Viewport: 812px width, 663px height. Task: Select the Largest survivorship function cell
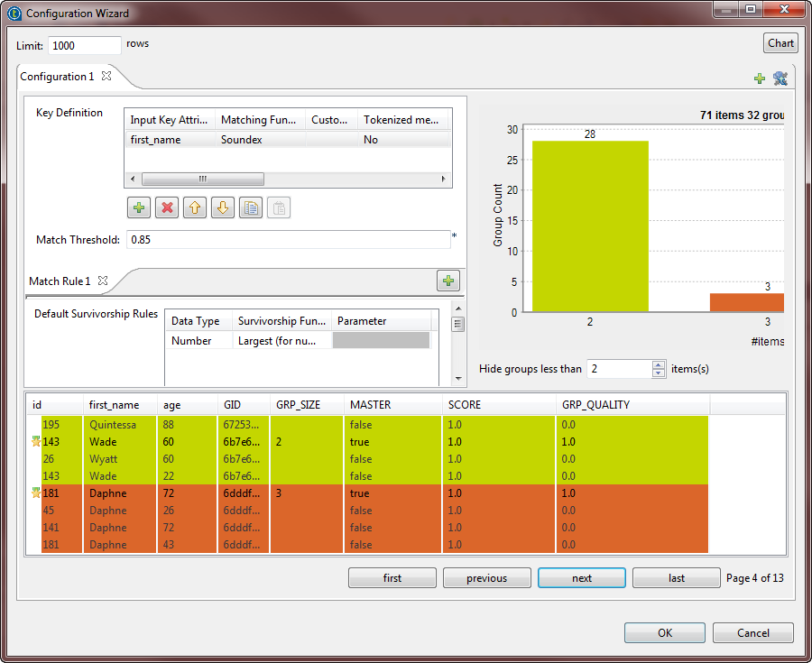coord(282,341)
